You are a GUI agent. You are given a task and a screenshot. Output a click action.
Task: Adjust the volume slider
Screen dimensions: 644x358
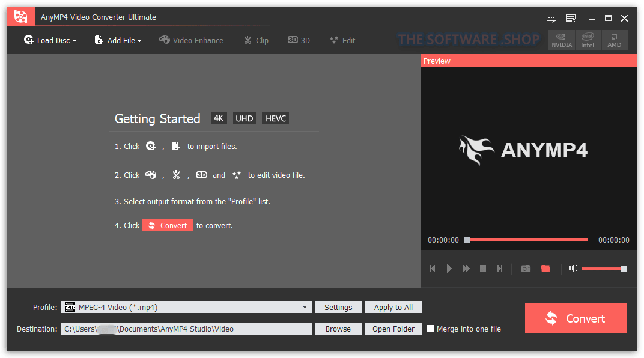click(604, 268)
